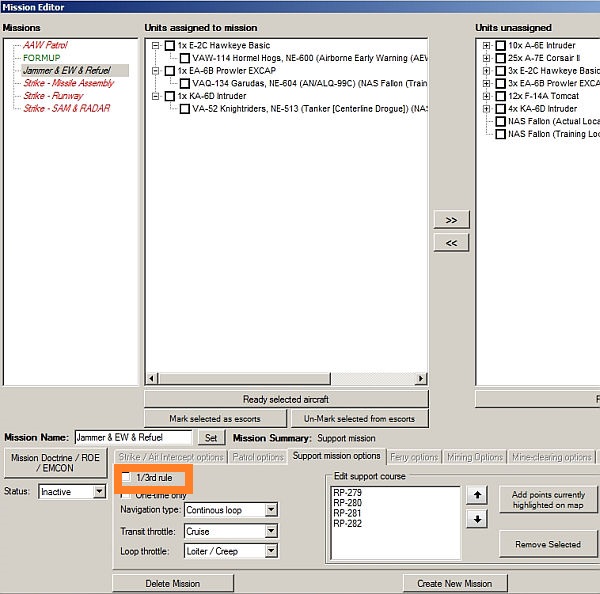The image size is (600, 594).
Task: Switch to Mining Options tab
Action: click(x=474, y=457)
